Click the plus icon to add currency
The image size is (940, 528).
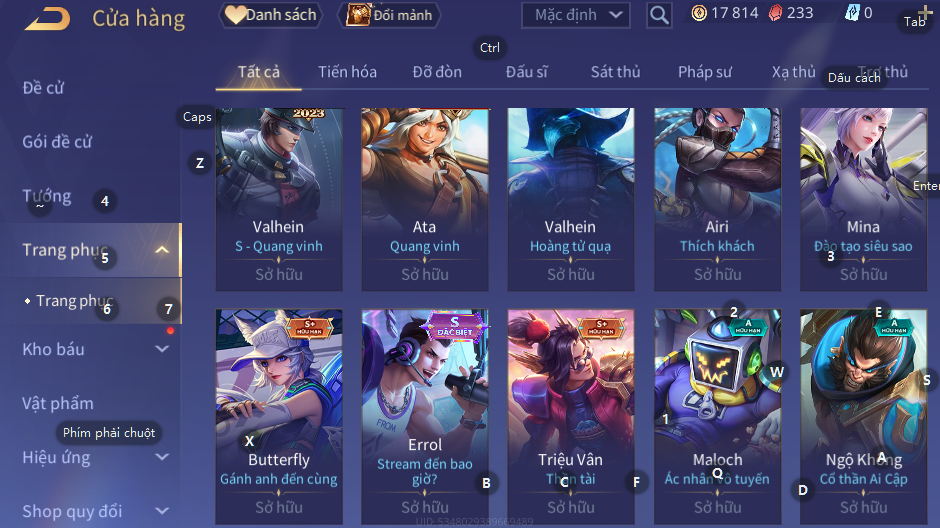924,12
